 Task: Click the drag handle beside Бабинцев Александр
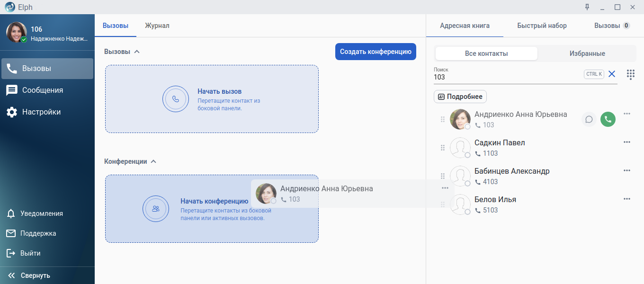coord(443,176)
